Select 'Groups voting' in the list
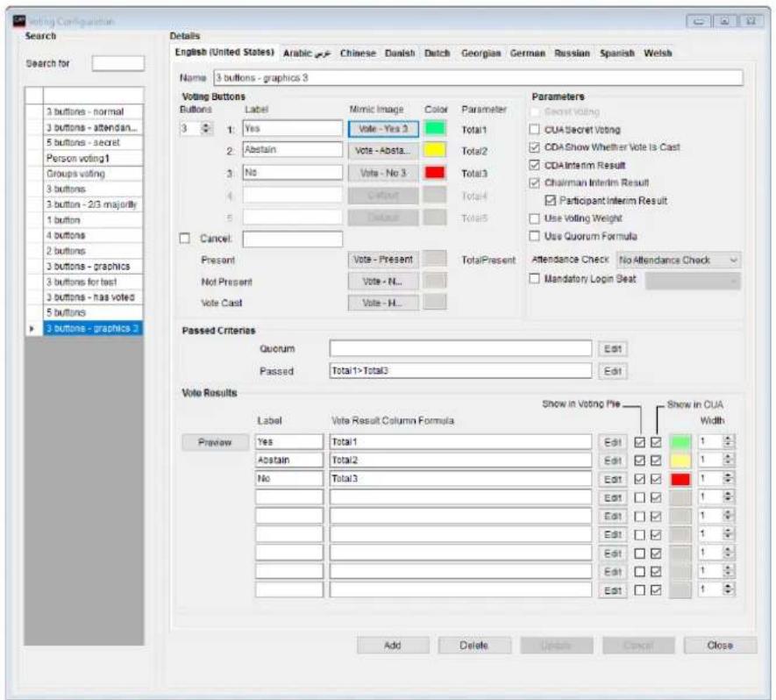The image size is (776, 700). coord(93,174)
